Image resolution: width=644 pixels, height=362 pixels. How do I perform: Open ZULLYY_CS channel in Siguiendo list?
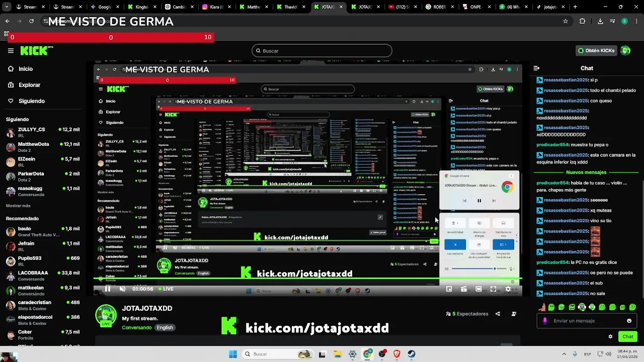click(43, 132)
